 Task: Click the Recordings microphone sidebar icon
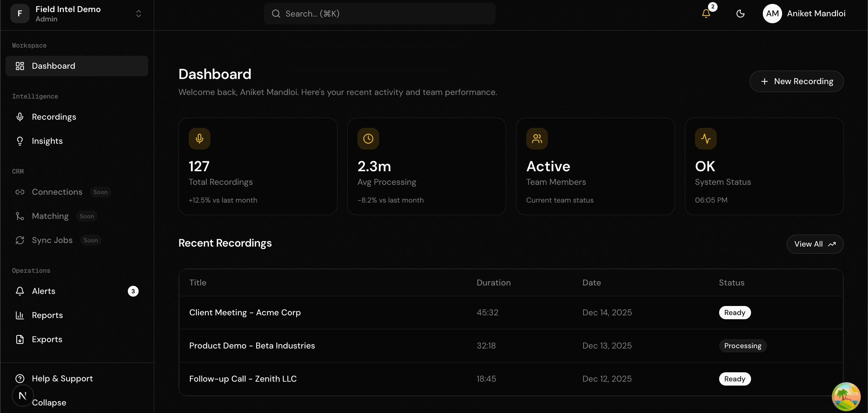pyautogui.click(x=20, y=117)
